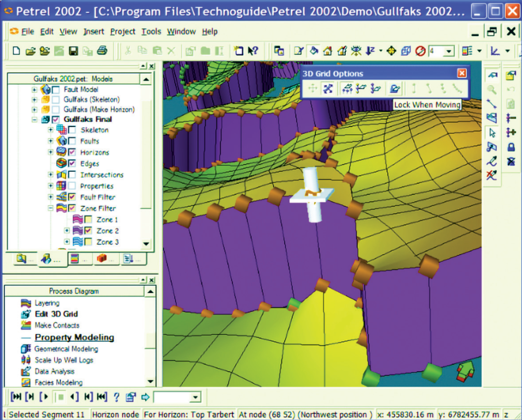The image size is (522, 420).
Task: Open the toolbar number dropdown showing 4
Action: point(449,51)
